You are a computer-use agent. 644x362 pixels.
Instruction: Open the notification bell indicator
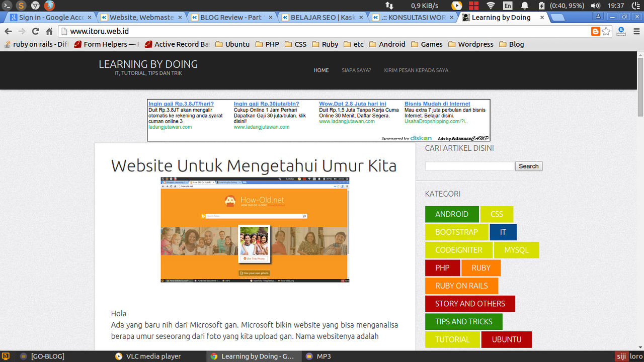525,6
